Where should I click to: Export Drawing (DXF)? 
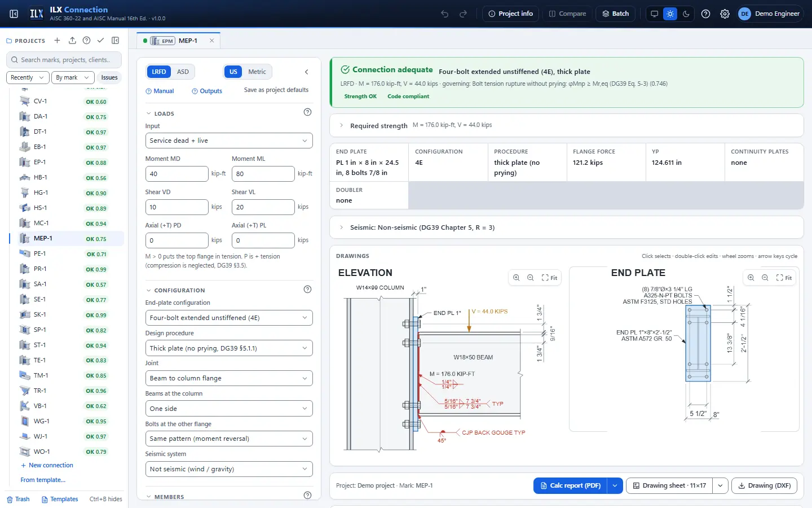pyautogui.click(x=764, y=485)
